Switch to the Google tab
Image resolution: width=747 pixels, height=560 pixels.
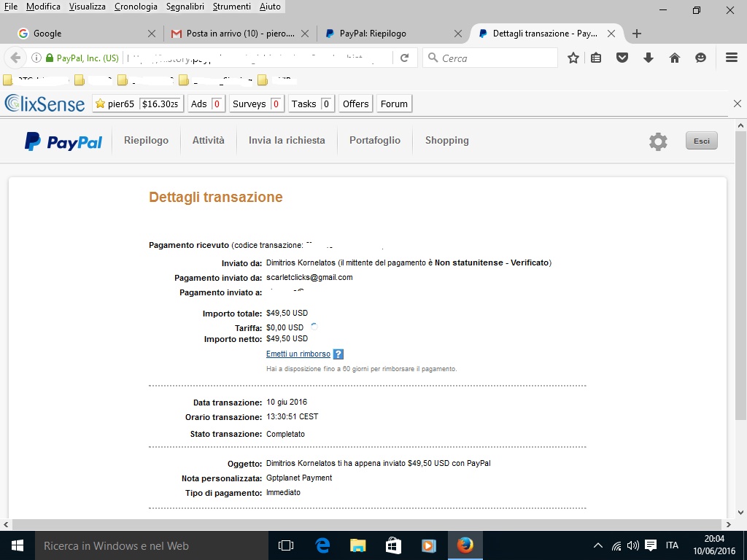click(x=86, y=34)
